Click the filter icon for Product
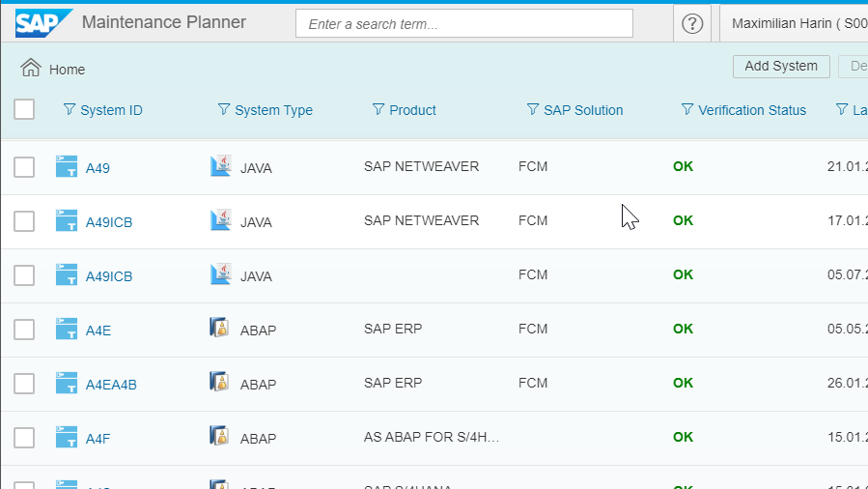The height and width of the screenshot is (489, 868). 378,109
